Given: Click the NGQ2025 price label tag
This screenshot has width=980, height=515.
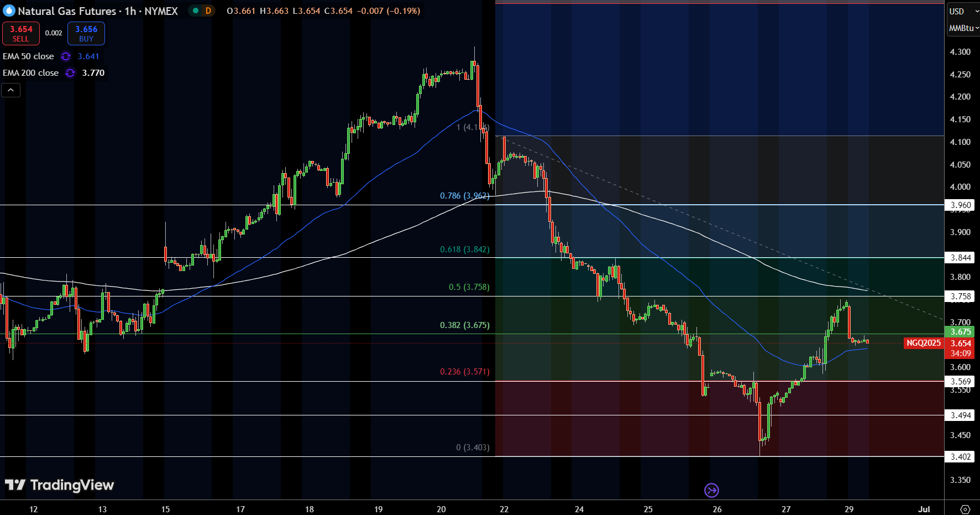Looking at the screenshot, I should [923, 343].
